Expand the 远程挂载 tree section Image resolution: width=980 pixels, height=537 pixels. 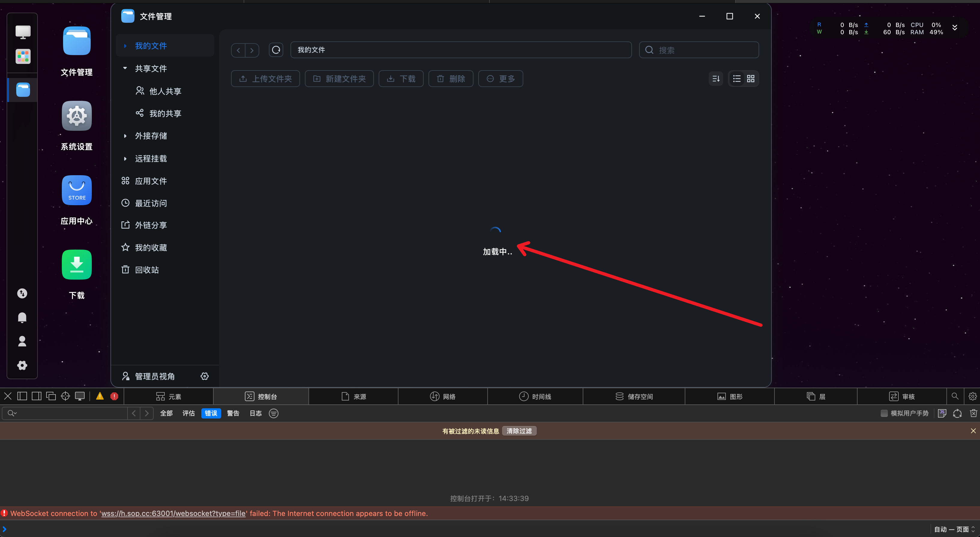pyautogui.click(x=125, y=159)
